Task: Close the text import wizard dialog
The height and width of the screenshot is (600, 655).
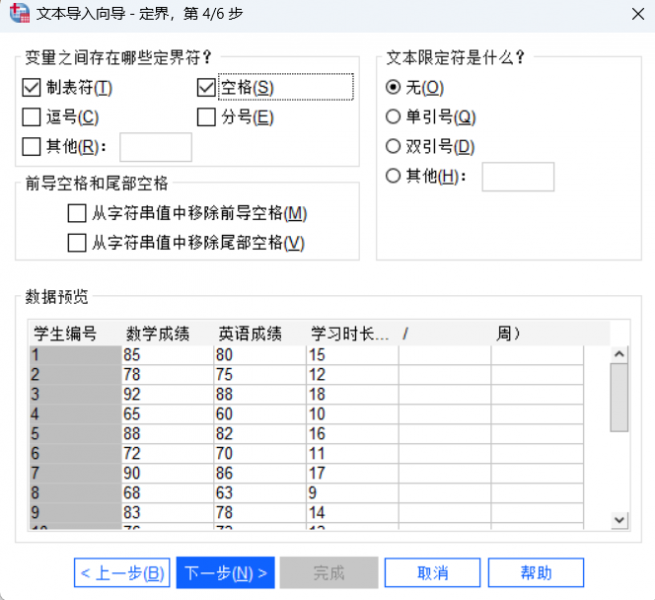Action: click(x=637, y=14)
